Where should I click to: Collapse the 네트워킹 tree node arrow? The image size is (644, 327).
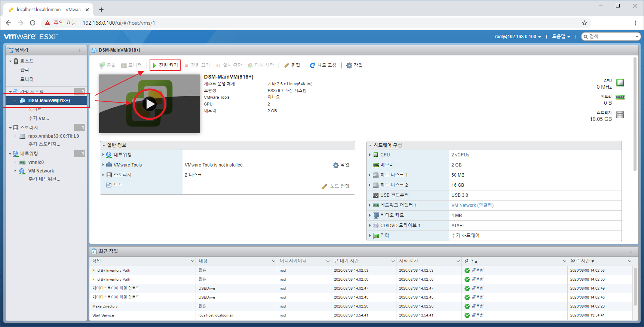(x=10, y=154)
